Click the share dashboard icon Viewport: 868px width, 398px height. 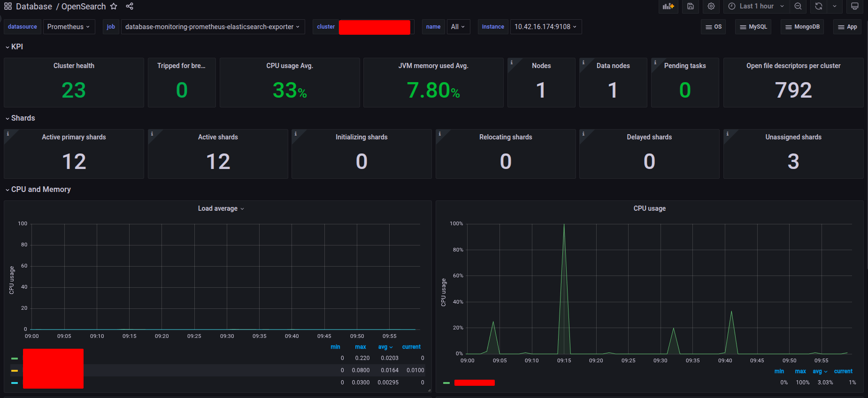tap(130, 6)
